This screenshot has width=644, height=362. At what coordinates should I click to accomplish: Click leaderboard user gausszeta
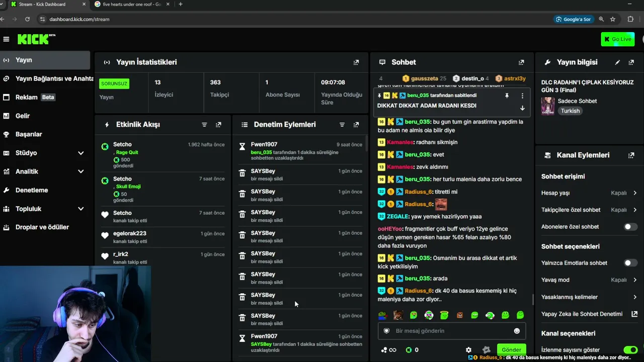point(425,78)
